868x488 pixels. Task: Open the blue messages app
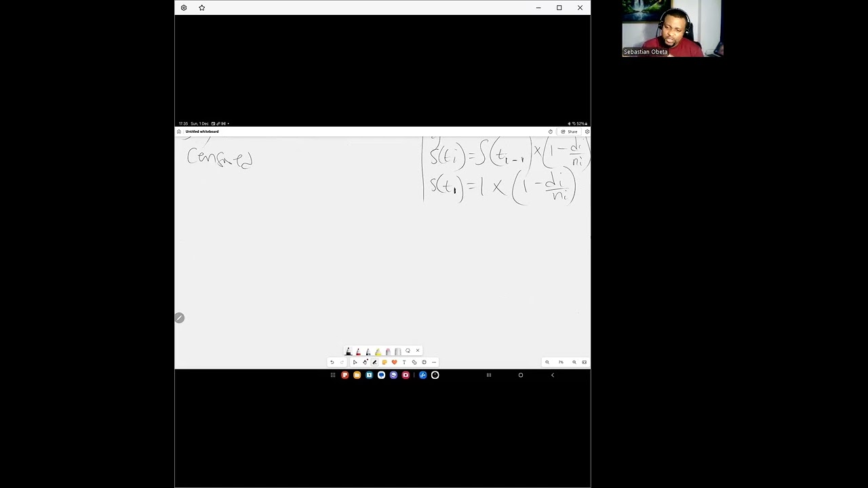[x=381, y=375]
